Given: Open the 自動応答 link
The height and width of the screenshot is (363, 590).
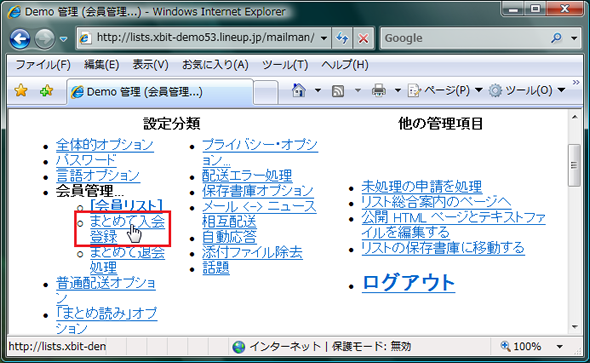Looking at the screenshot, I should pos(230,237).
